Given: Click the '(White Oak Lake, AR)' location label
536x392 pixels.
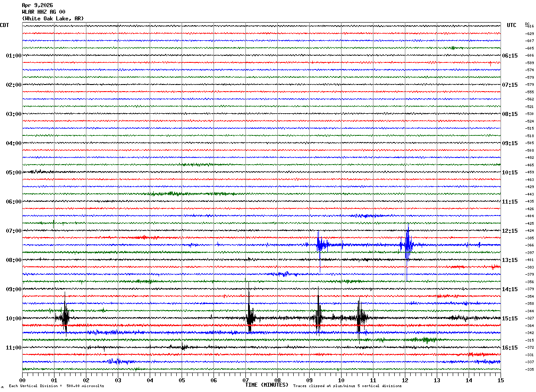Looking at the screenshot, I should click(x=53, y=19).
